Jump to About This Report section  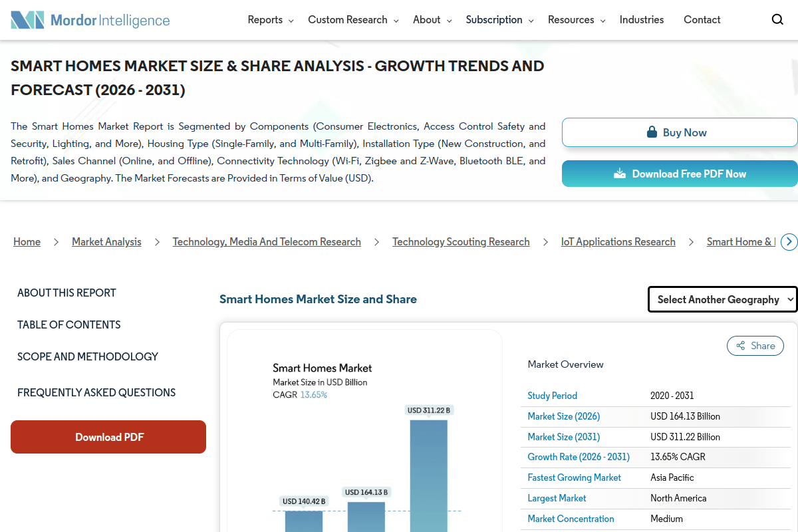[66, 293]
